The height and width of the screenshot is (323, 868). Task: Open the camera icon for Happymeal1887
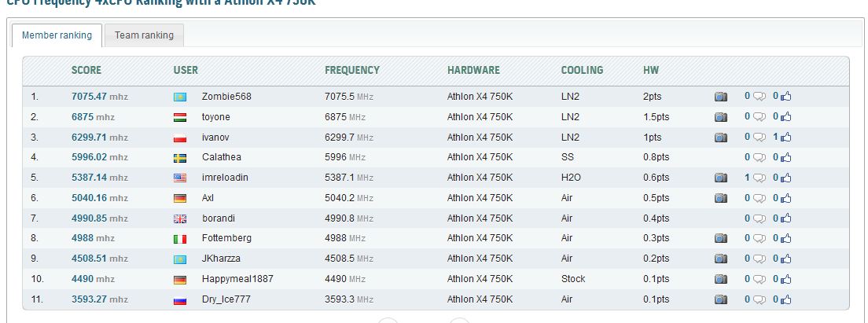coord(721,279)
